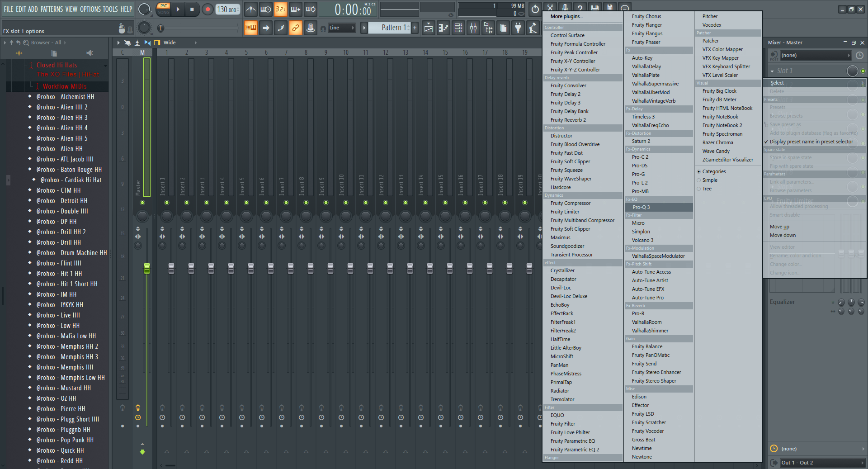The image size is (868, 469).
Task: Open the tempo tapper icon
Action: 533,28
